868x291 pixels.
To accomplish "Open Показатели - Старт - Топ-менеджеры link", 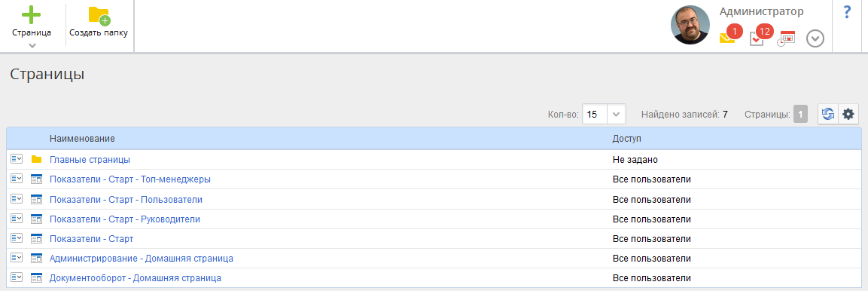I will click(130, 179).
